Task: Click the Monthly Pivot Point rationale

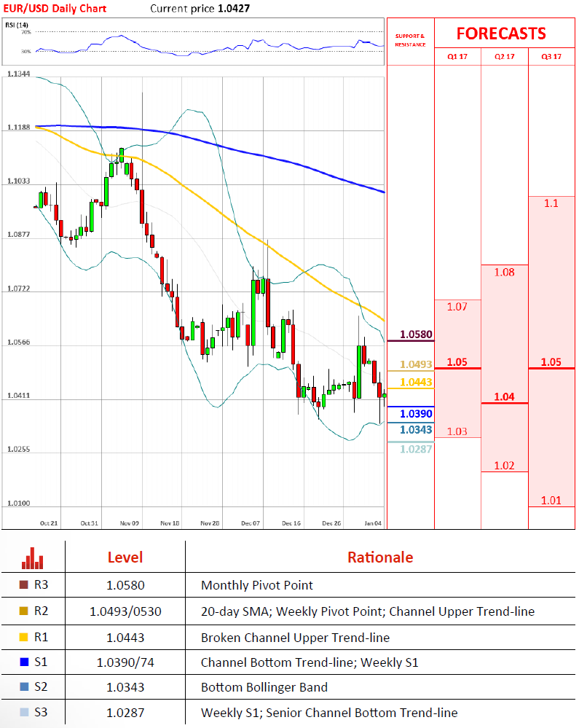Action: pyautogui.click(x=257, y=585)
